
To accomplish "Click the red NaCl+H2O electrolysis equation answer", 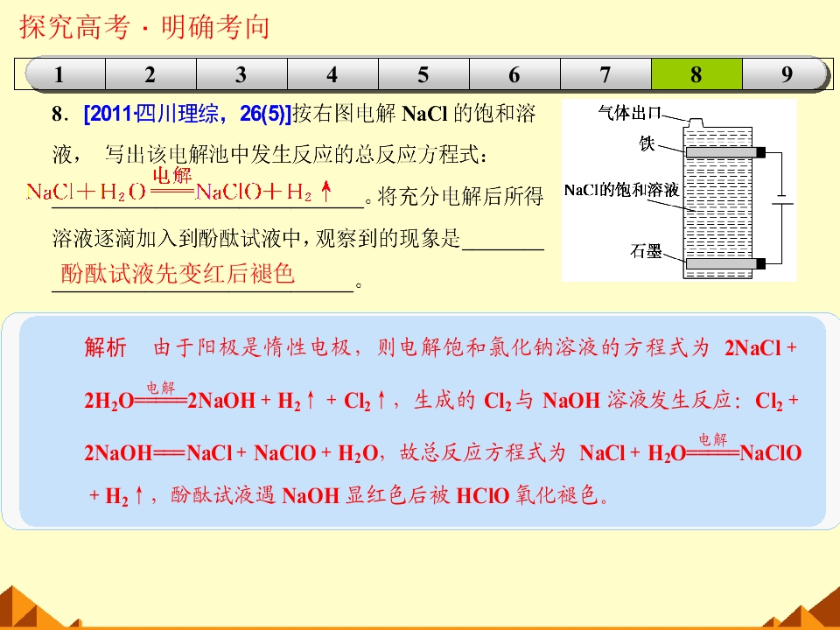I will tap(178, 186).
